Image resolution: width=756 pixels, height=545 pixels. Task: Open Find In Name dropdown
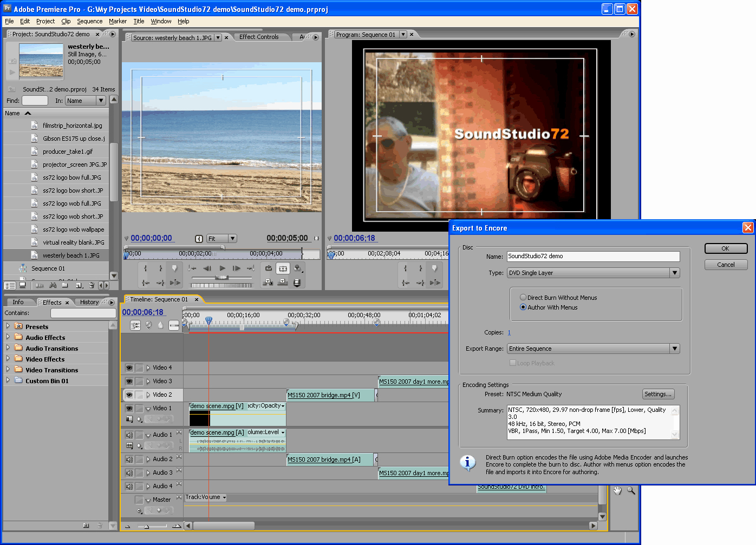point(101,101)
